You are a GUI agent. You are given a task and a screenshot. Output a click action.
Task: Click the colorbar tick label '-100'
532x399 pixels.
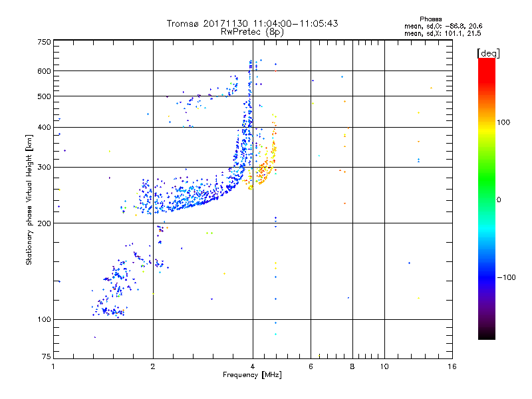point(506,277)
